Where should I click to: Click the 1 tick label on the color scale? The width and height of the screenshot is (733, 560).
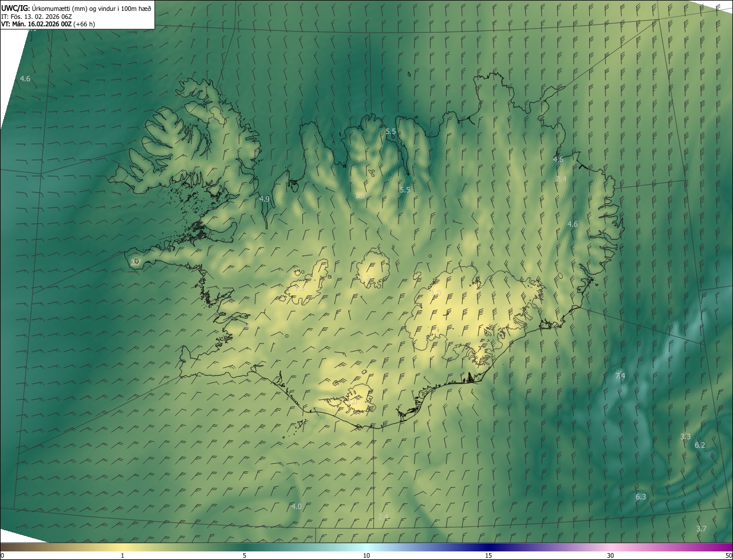click(x=123, y=555)
